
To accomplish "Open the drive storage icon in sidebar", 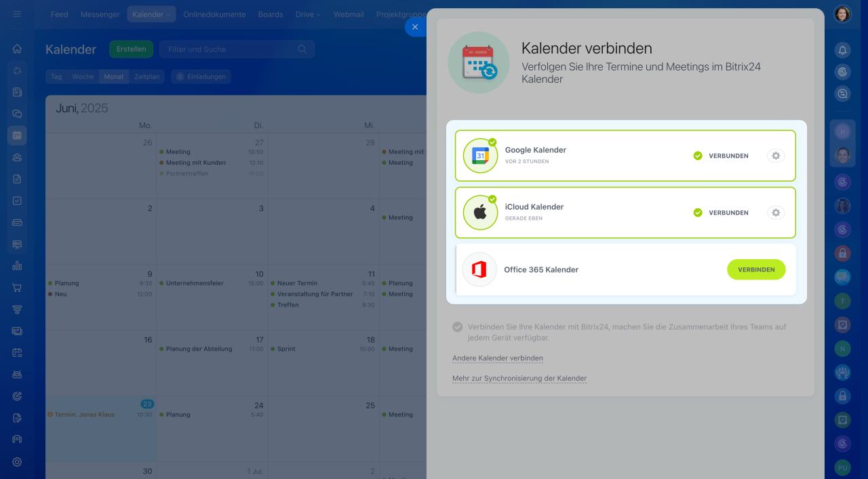I will 17,223.
